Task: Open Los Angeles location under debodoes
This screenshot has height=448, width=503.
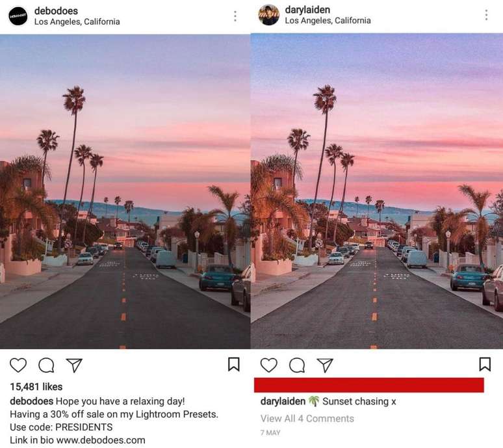Action: tap(77, 21)
